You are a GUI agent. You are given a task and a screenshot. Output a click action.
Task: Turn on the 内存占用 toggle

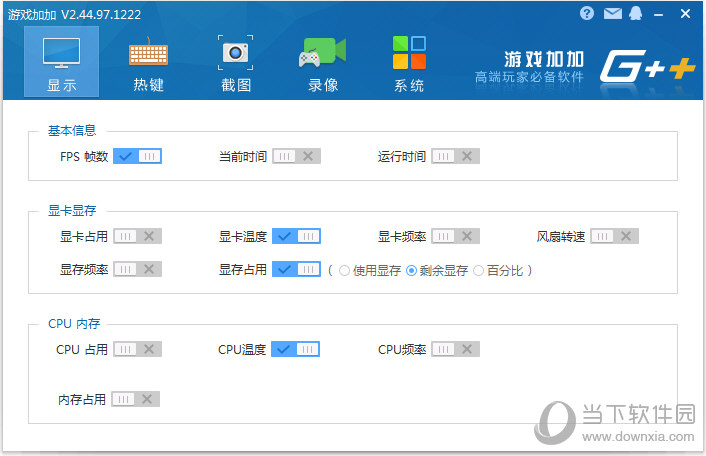pos(136,399)
